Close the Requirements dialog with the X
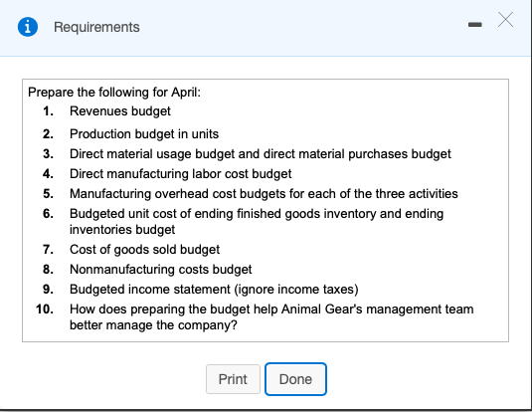 point(505,19)
